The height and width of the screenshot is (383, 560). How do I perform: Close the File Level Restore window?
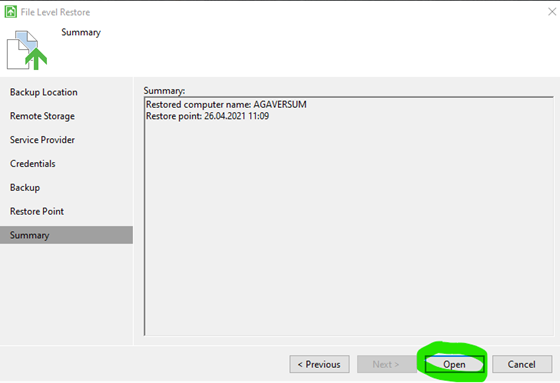click(552, 12)
